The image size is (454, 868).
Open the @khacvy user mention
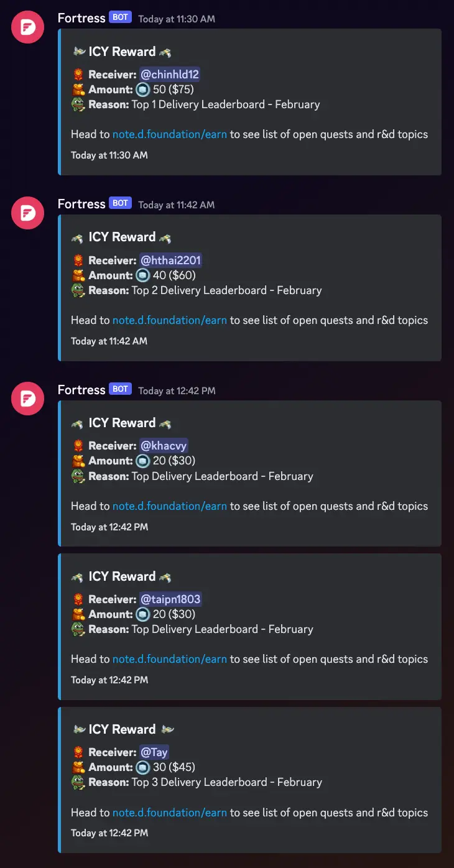click(164, 446)
